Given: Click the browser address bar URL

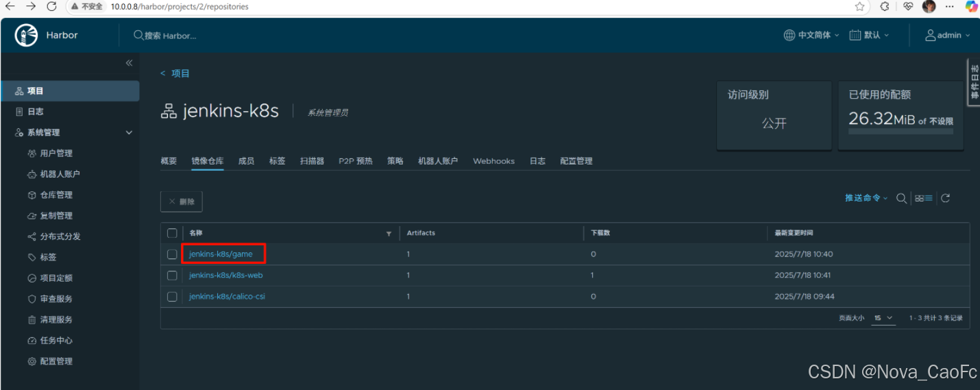Looking at the screenshot, I should [x=180, y=7].
